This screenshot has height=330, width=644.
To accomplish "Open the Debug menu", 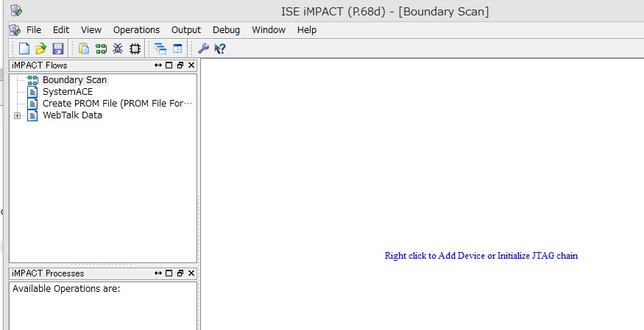I will tap(226, 30).
